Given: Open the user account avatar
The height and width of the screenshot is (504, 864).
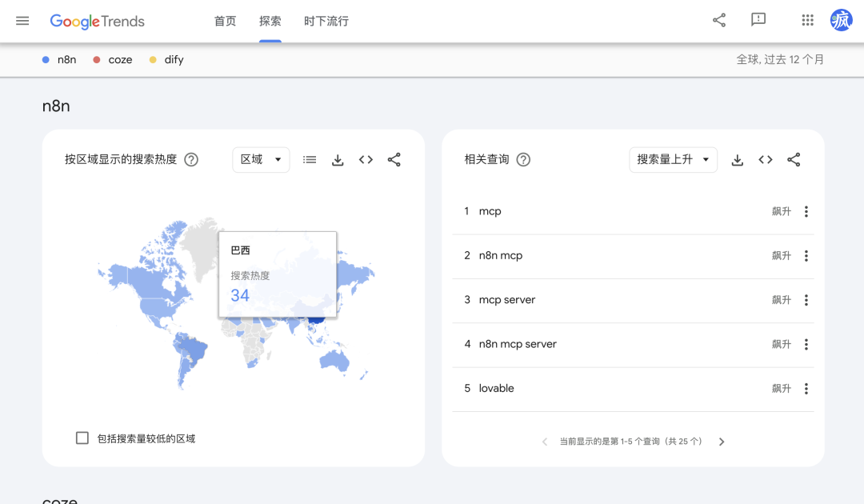Looking at the screenshot, I should pos(842,21).
